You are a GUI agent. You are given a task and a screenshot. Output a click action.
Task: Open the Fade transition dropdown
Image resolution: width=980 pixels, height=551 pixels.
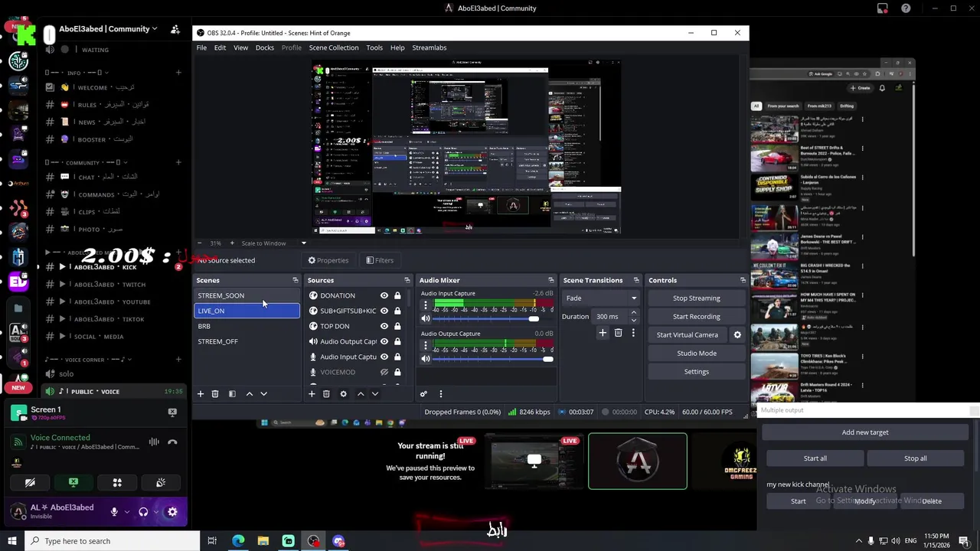[x=601, y=298]
